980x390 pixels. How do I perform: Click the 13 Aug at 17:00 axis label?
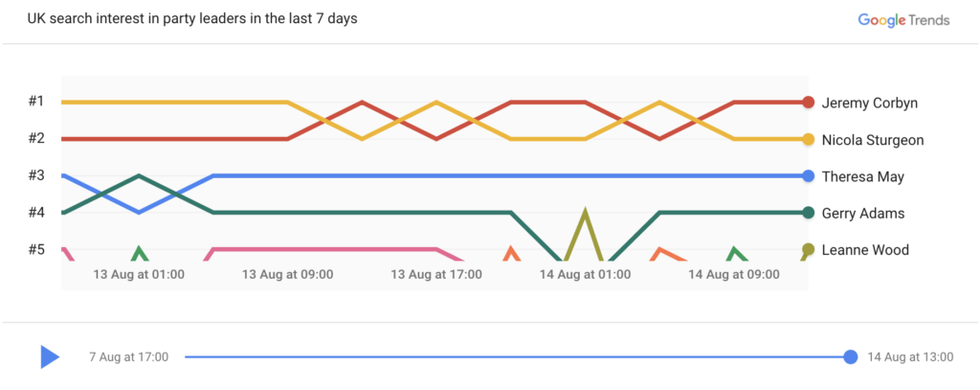pyautogui.click(x=436, y=274)
